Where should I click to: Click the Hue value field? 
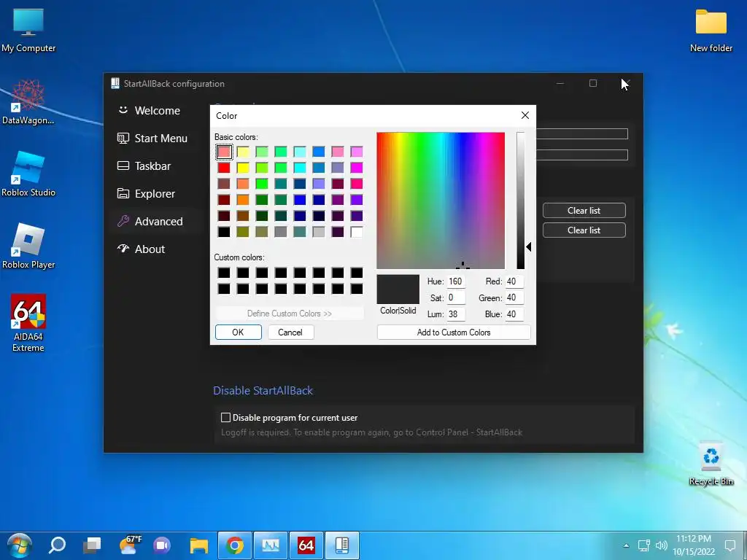click(x=456, y=281)
